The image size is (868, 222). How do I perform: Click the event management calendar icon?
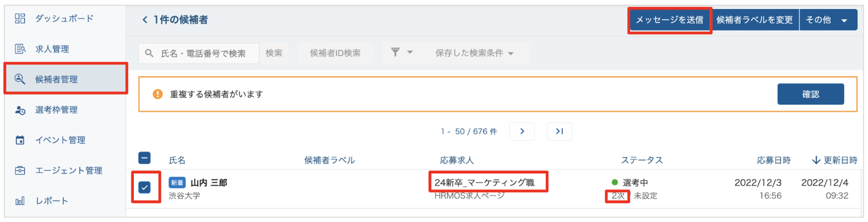(20, 140)
